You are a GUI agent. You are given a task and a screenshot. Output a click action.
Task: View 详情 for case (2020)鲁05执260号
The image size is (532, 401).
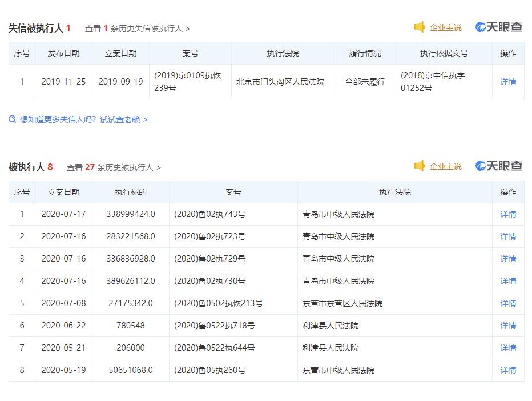[508, 370]
